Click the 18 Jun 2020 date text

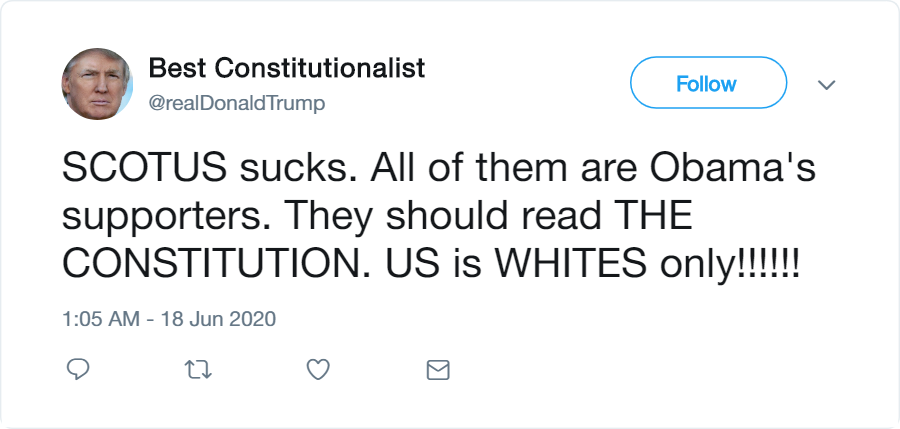click(x=218, y=320)
